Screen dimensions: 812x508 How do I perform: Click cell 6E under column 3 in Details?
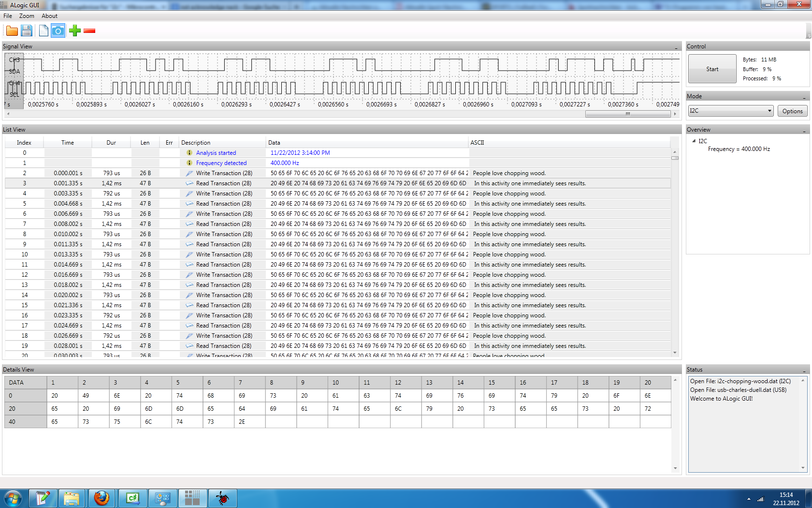coord(125,396)
